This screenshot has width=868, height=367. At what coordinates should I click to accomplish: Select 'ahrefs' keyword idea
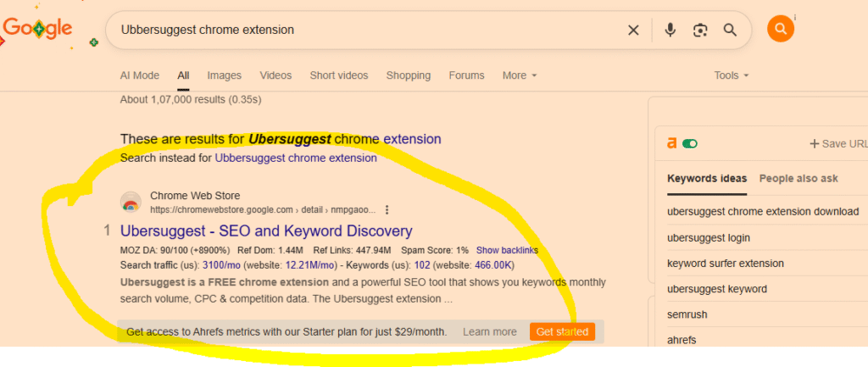coord(682,340)
